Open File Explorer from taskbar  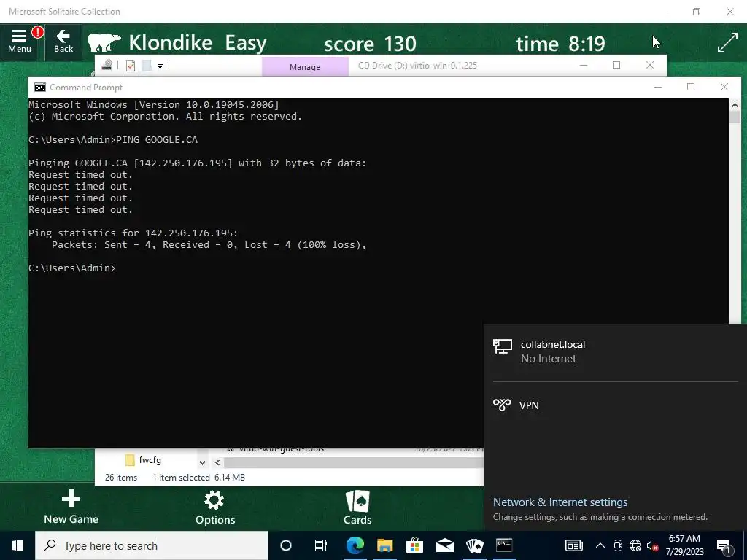(x=385, y=545)
